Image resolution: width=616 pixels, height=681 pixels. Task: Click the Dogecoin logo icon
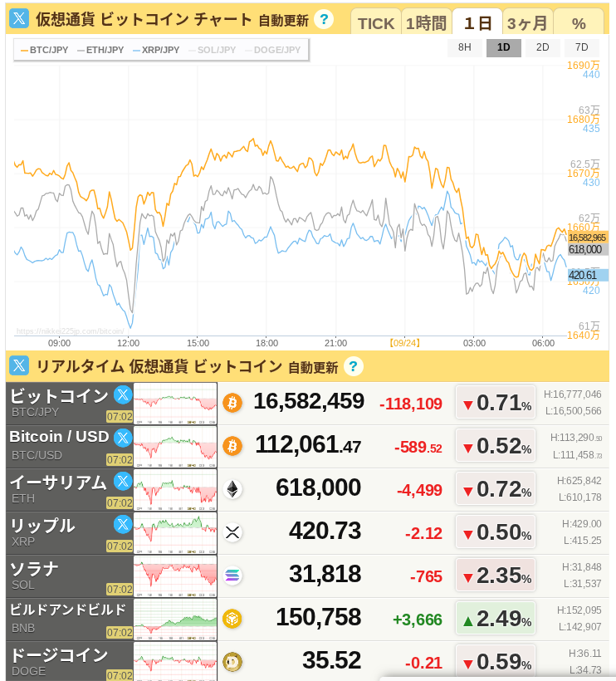232,662
